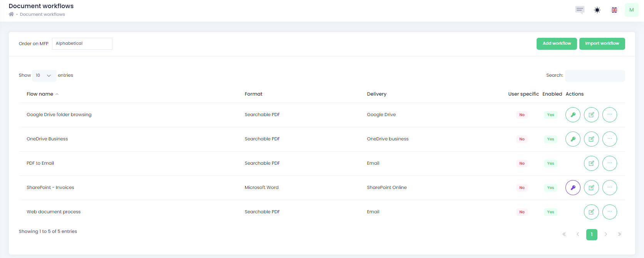Open more actions for PDF to Email
The height and width of the screenshot is (258, 644).
[610, 163]
